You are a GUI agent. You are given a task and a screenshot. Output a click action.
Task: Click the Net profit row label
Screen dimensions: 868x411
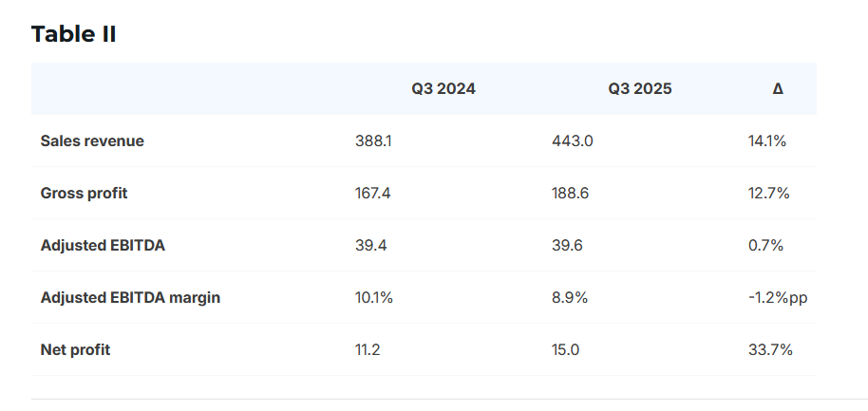[x=75, y=350]
